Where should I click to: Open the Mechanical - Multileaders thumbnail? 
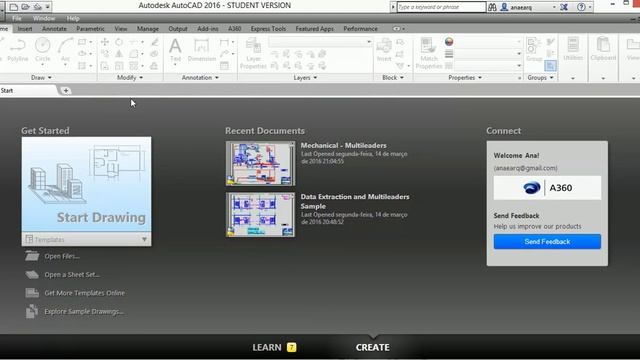pyautogui.click(x=260, y=163)
